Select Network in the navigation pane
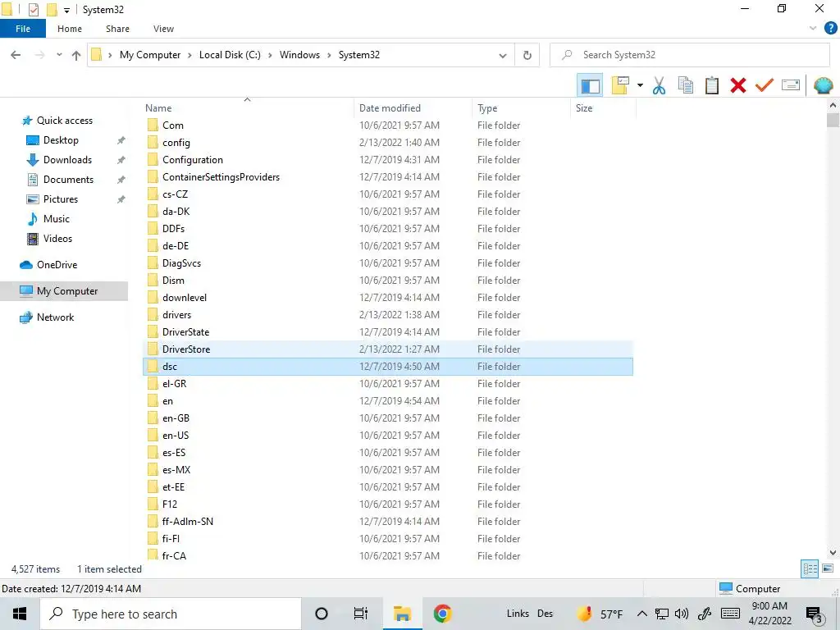Image resolution: width=840 pixels, height=630 pixels. (55, 317)
